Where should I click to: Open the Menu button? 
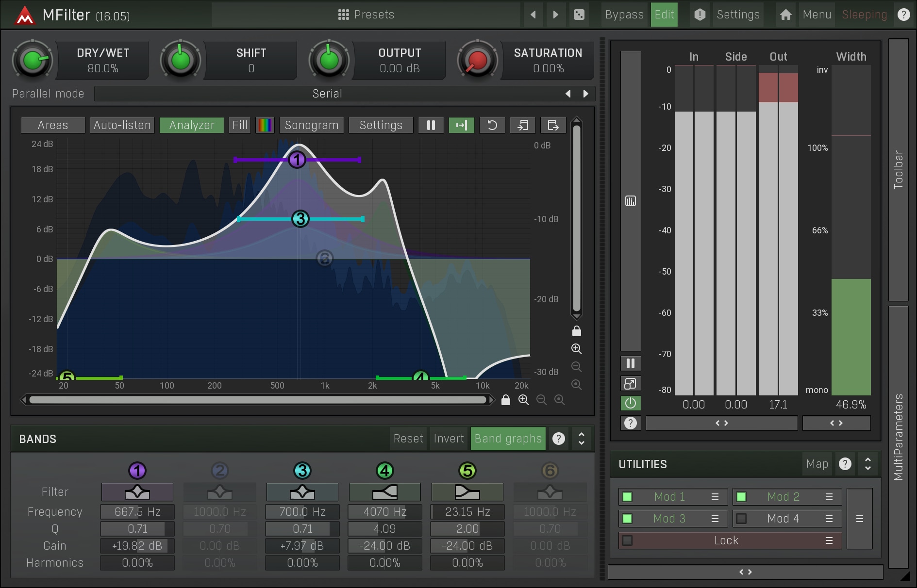pos(817,15)
